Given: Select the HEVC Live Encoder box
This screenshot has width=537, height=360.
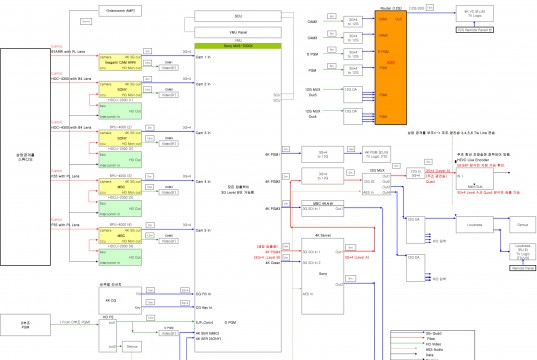Looking at the screenshot, I should [x=475, y=178].
